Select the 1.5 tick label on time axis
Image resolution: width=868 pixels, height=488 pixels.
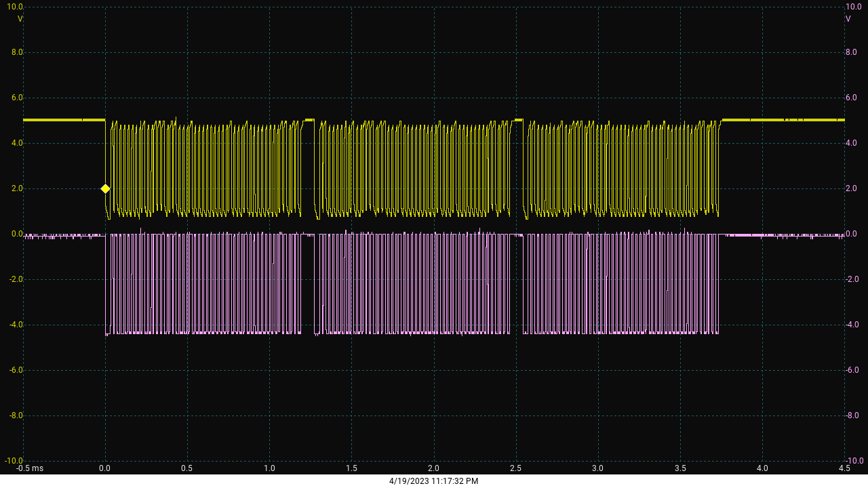click(x=351, y=468)
